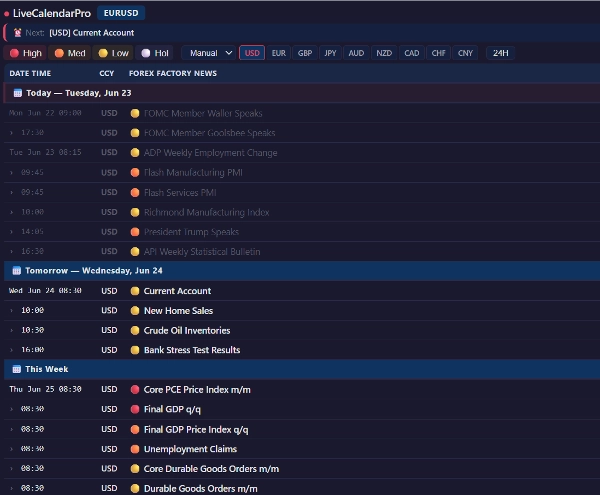Viewport: 600px width, 495px height.
Task: Enable the AUD currency filter
Action: tap(356, 53)
